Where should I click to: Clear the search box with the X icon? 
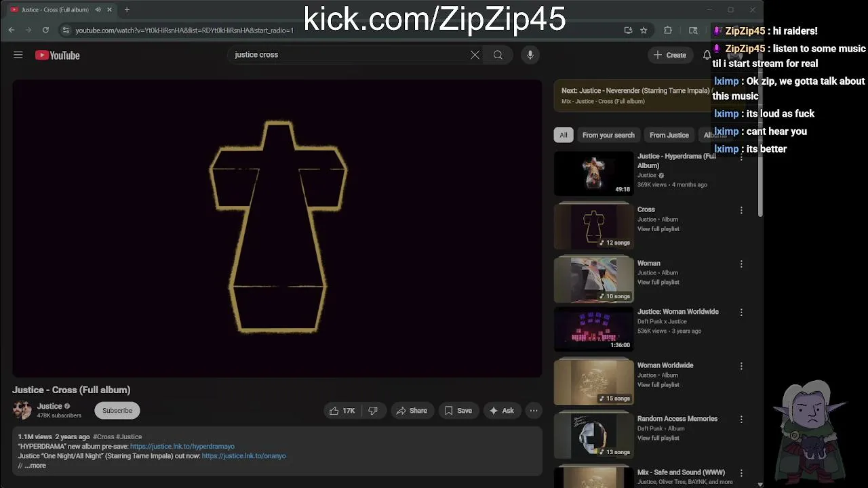[x=475, y=55]
